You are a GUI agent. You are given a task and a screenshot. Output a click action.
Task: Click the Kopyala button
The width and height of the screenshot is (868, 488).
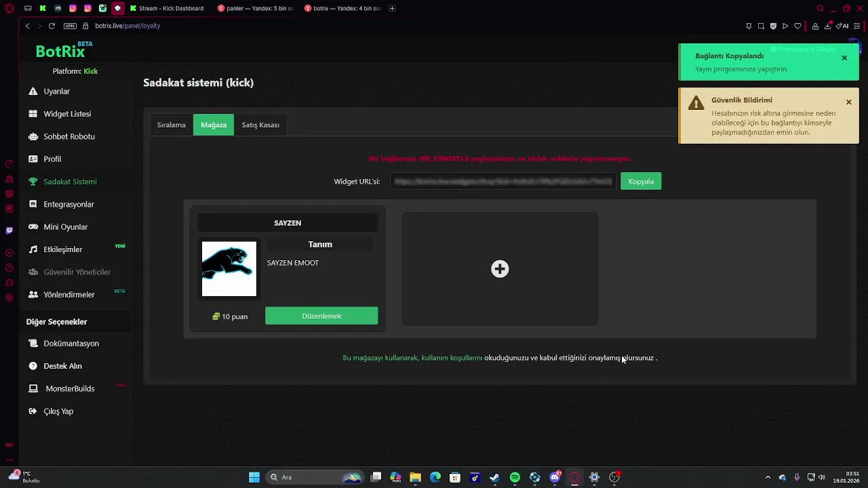click(641, 181)
